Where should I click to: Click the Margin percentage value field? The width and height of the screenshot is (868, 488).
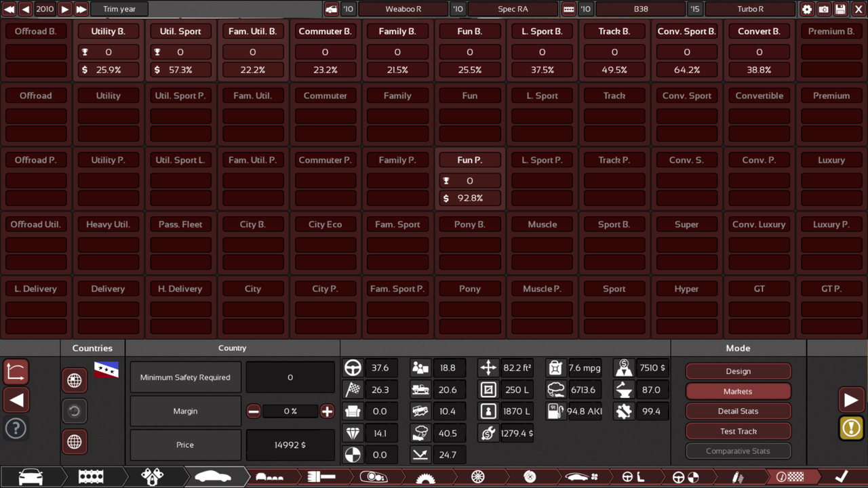point(290,411)
